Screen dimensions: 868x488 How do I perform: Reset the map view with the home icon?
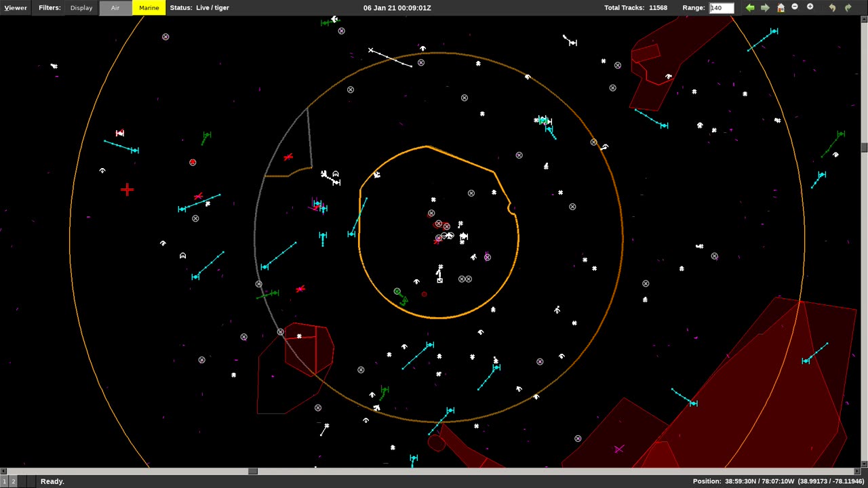pyautogui.click(x=781, y=7)
